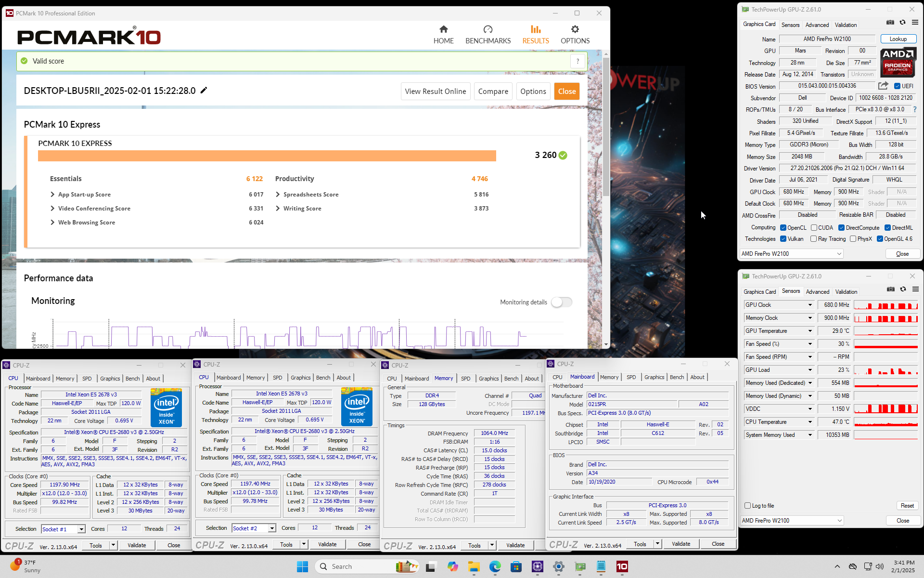The image size is (924, 578).
Task: Open Copilot from taskbar
Action: pyautogui.click(x=453, y=566)
